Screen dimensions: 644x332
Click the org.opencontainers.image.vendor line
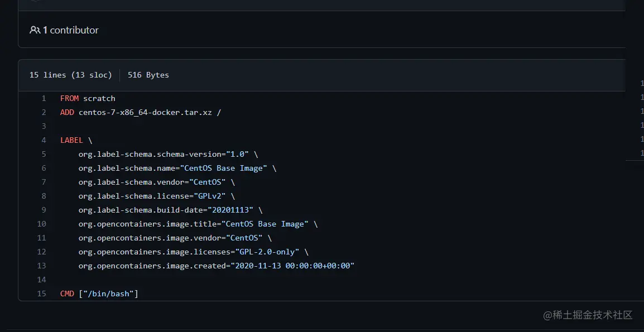[x=175, y=238]
